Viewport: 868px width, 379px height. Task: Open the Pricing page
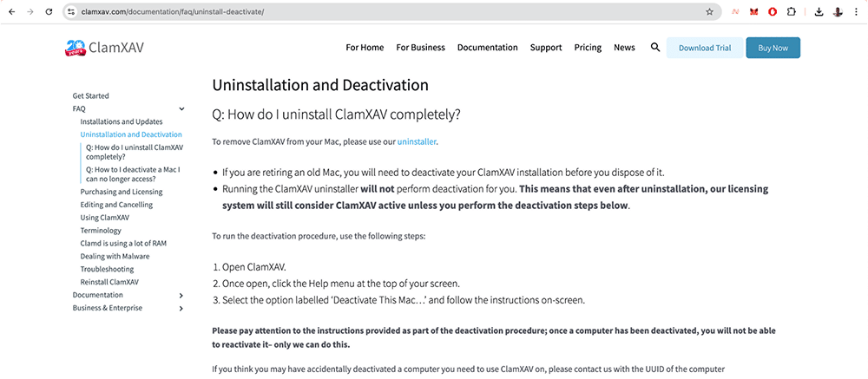(588, 48)
